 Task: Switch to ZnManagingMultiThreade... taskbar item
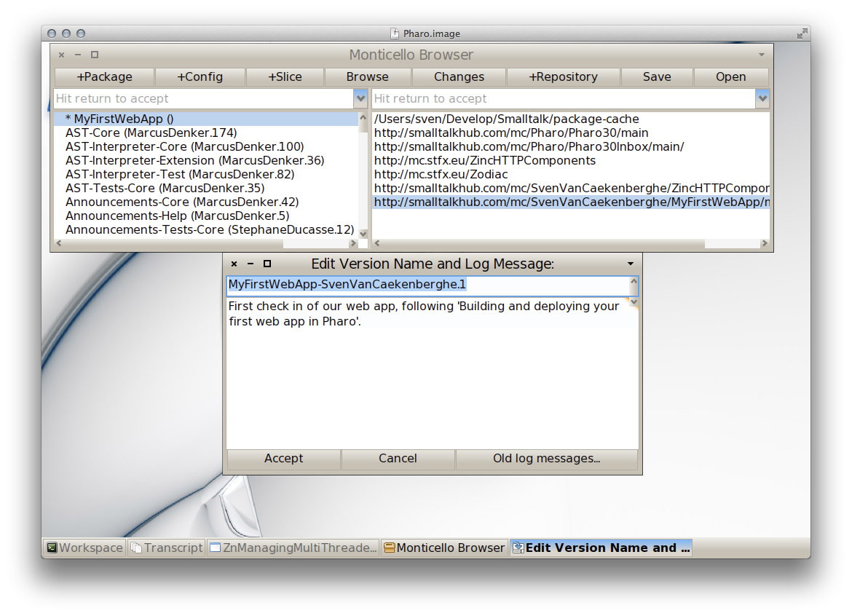[x=293, y=548]
